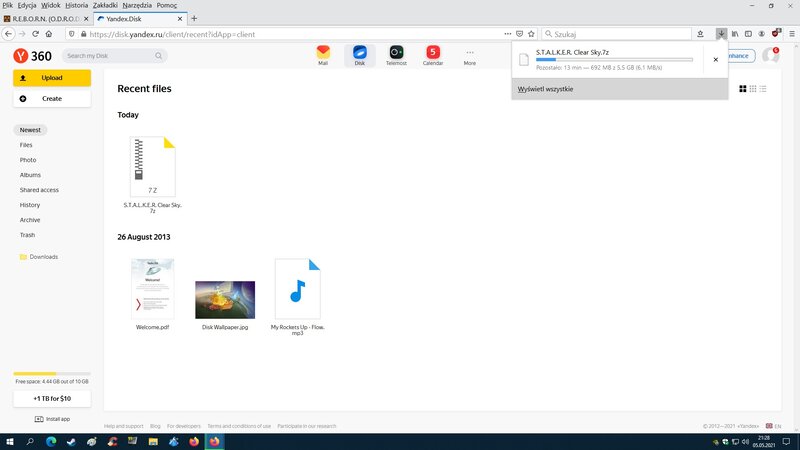Open the Windows Start menu
800x450 pixels.
(x=10, y=442)
